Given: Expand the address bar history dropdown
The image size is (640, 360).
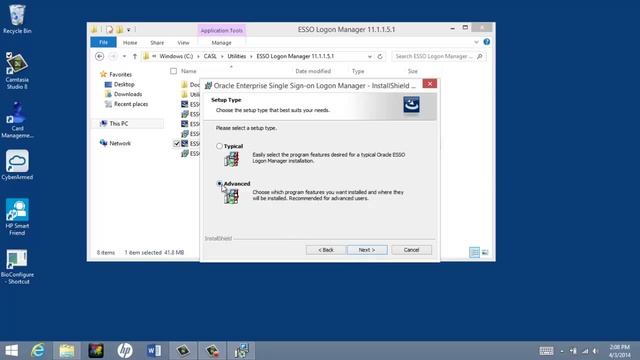Looking at the screenshot, I should click(370, 56).
